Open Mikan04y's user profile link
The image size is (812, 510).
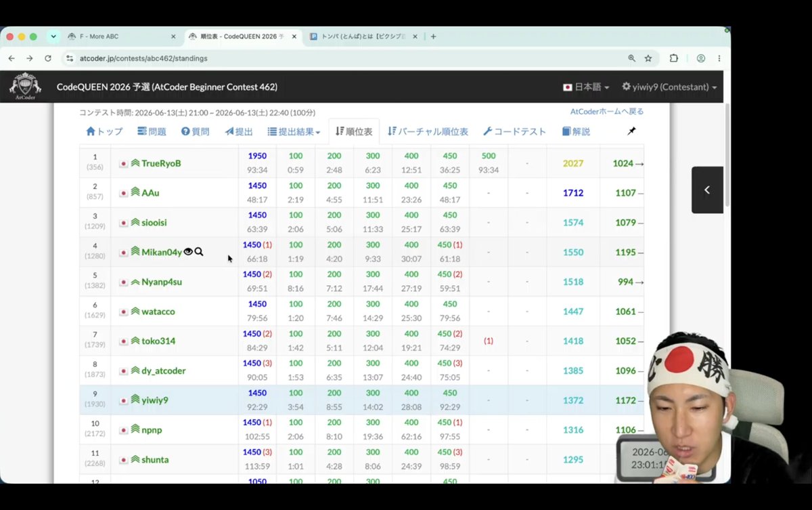162,252
